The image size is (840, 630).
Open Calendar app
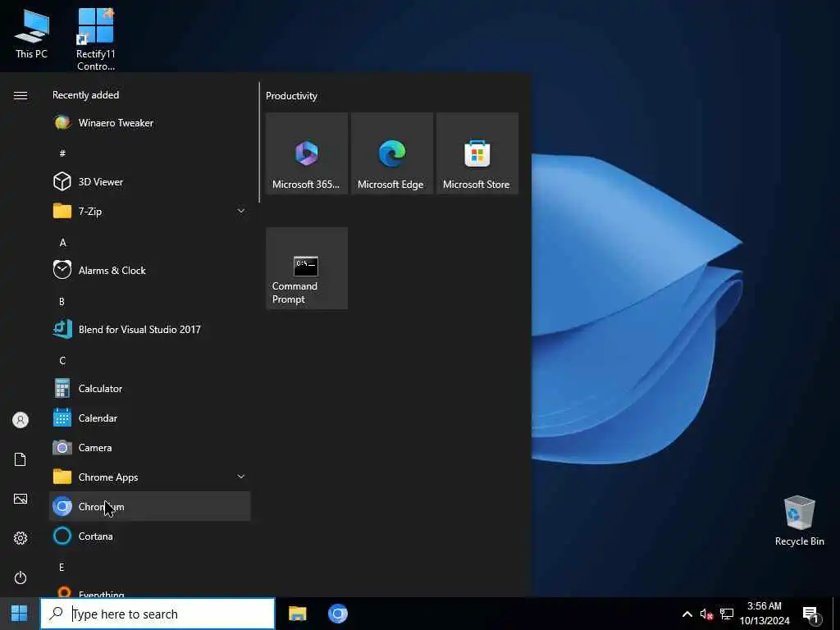click(149, 418)
